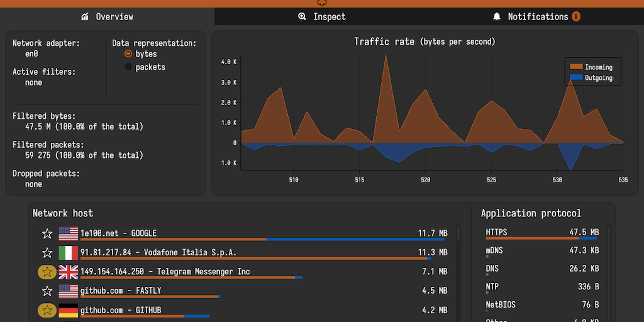Click the magnifier icon on Inspect tab

pos(303,17)
